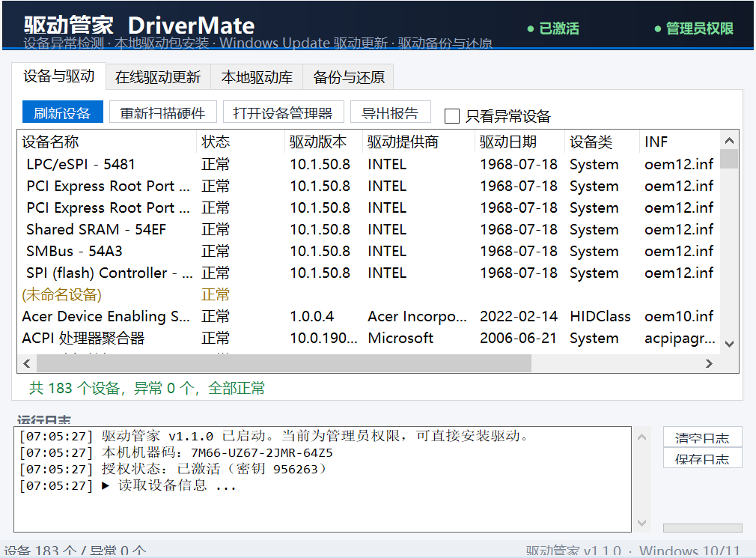Go to the 本地驱动库 tab

point(257,77)
